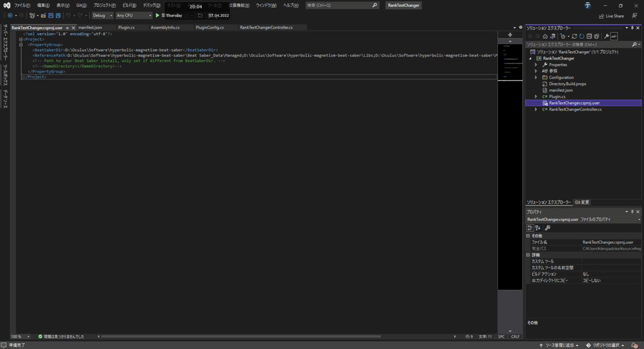Click the Save All toolbar icon
This screenshot has width=644, height=349.
click(x=58, y=16)
